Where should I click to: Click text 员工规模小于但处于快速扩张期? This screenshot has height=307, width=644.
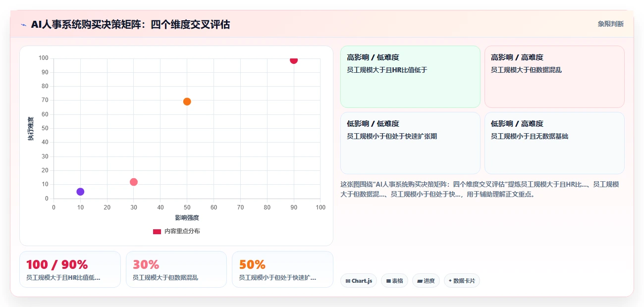click(x=392, y=136)
